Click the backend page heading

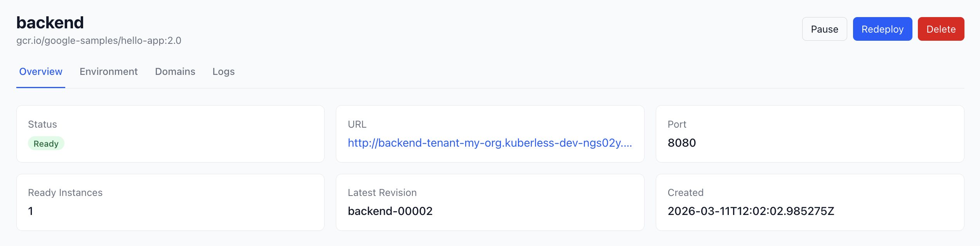50,23
